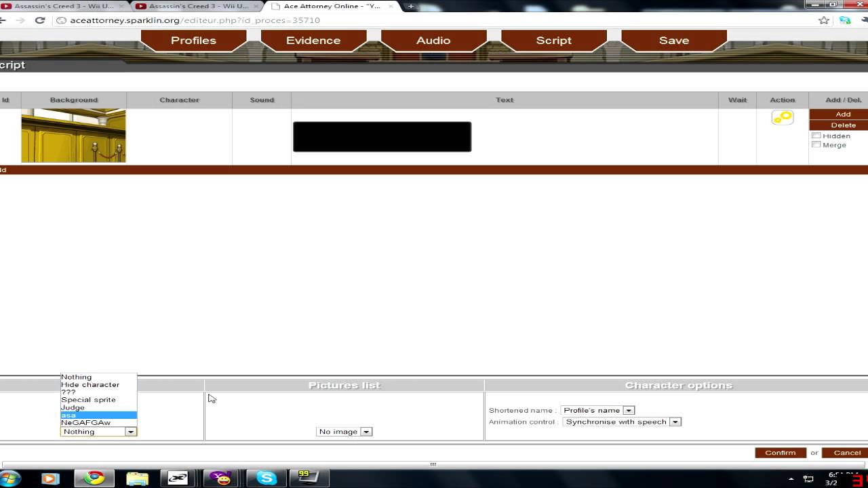Go to the Script tab
This screenshot has width=868, height=488.
pyautogui.click(x=554, y=41)
